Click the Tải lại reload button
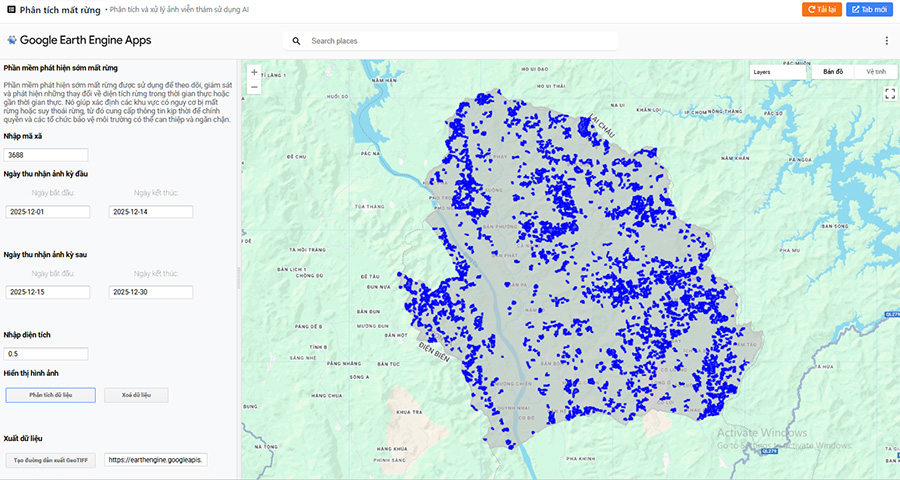The image size is (900, 480). coord(820,9)
